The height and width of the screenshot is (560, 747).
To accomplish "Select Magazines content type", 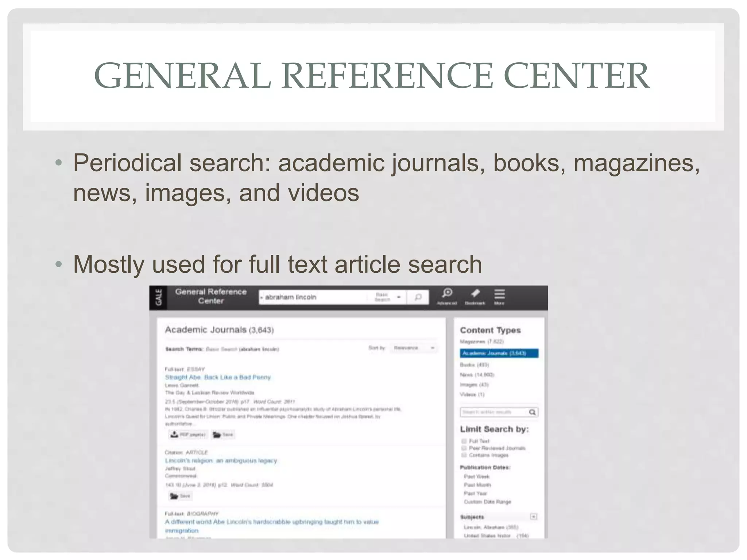I will point(481,342).
